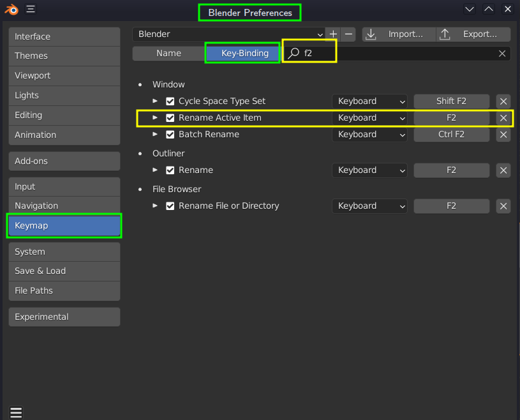Remove the Rename Active Item keymap entry
The height and width of the screenshot is (420, 520).
503,118
